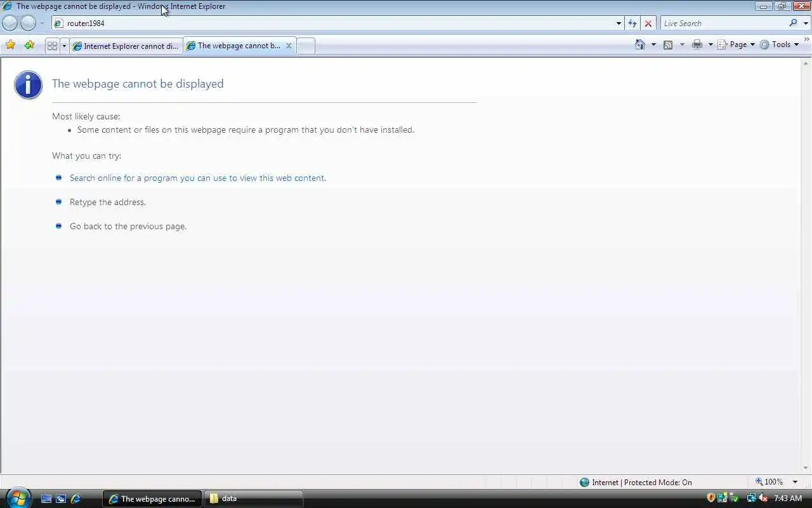The width and height of the screenshot is (812, 508).
Task: Click the Add to Favorites icon
Action: coord(29,45)
